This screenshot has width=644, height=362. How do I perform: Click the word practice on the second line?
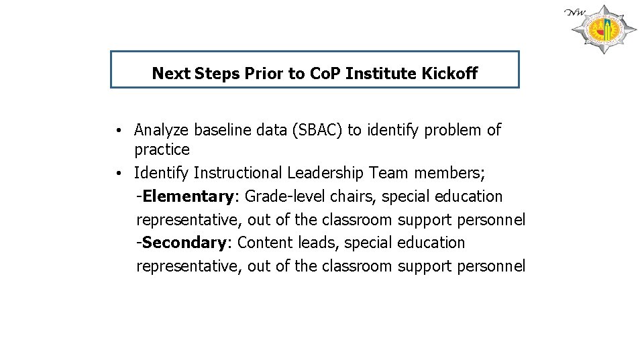(162, 149)
